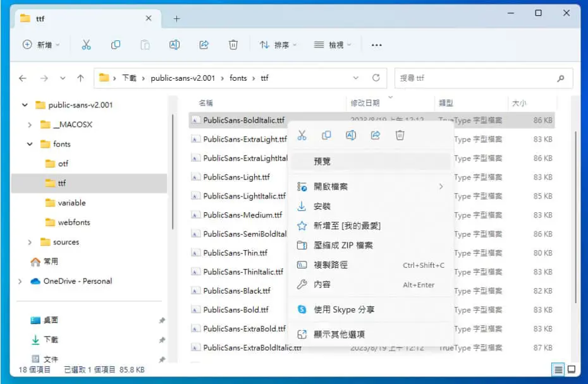This screenshot has width=588, height=384.
Task: Click the 新增 new button
Action: [41, 45]
